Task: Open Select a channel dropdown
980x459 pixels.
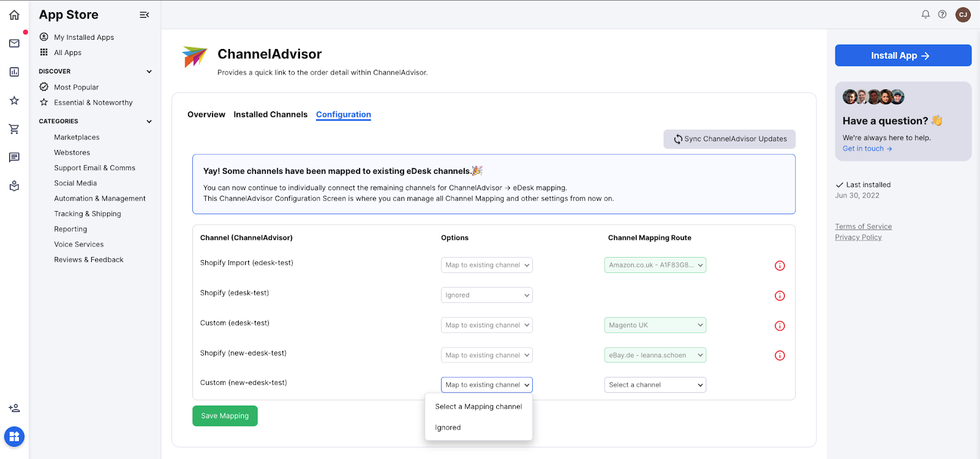Action: [655, 385]
